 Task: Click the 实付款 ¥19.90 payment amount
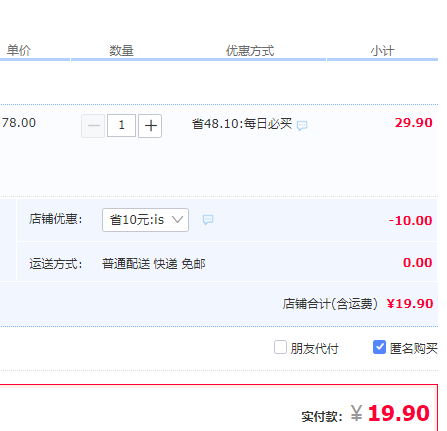pos(390,413)
